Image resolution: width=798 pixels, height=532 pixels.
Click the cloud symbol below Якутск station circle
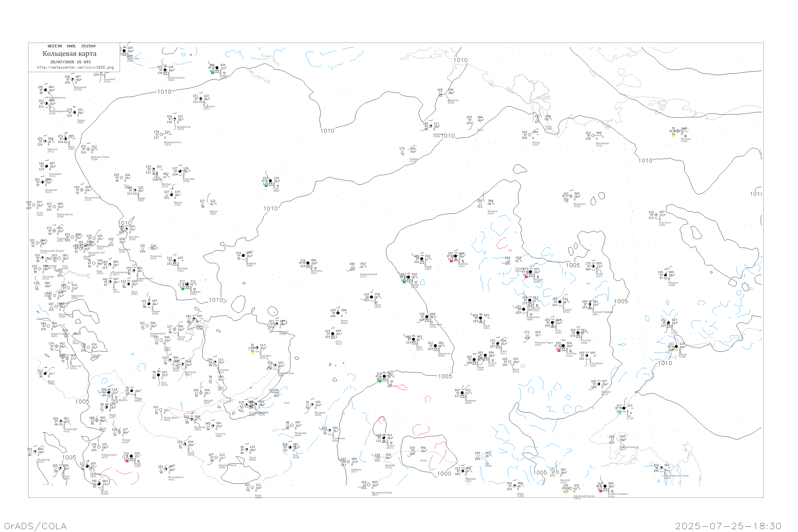point(530,303)
